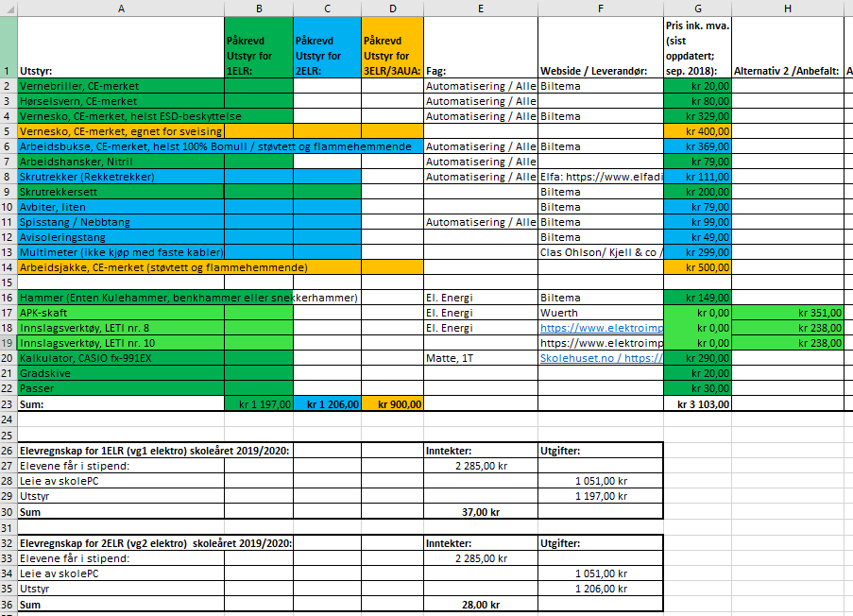853x616 pixels.
Task: Click header cell 'Påkrevd Utstyr for 1ELR:'
Action: 259,47
